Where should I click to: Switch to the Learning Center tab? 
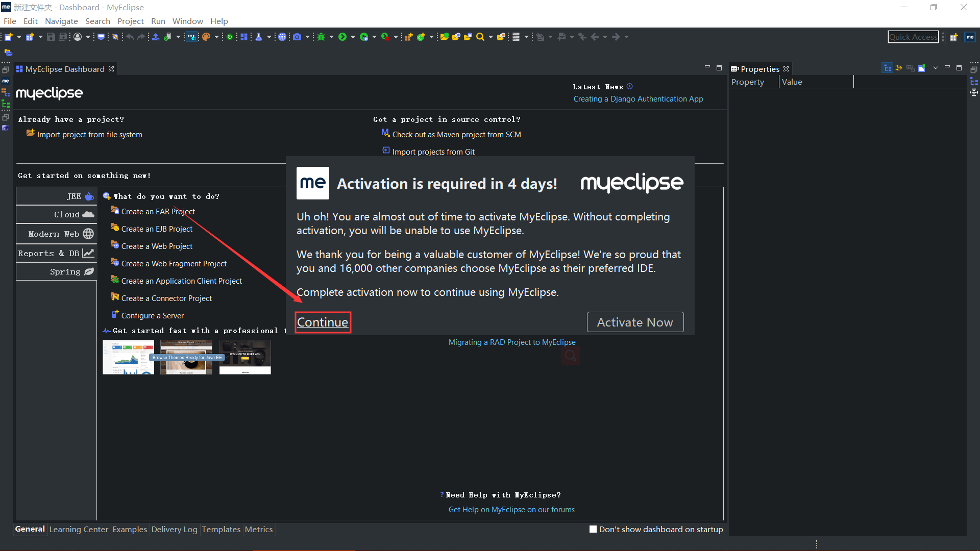point(79,529)
